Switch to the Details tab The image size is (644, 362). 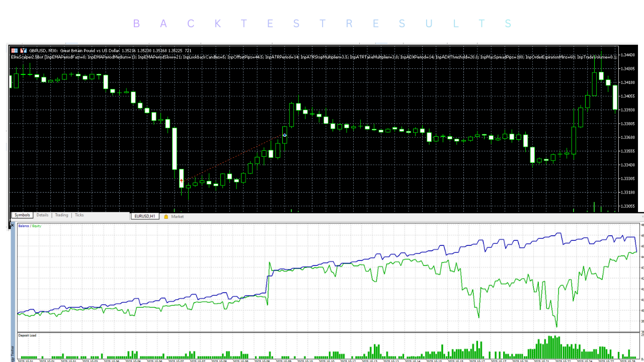click(x=42, y=215)
